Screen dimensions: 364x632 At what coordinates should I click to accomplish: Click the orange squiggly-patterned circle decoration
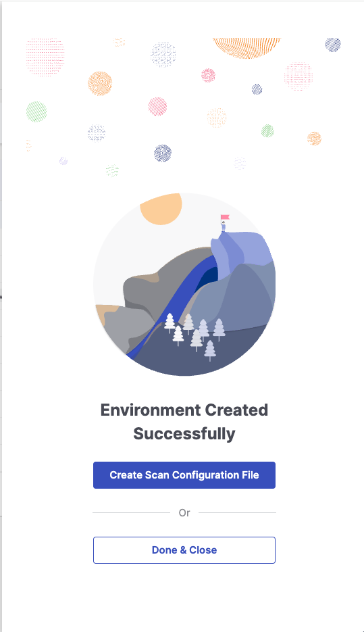click(100, 83)
